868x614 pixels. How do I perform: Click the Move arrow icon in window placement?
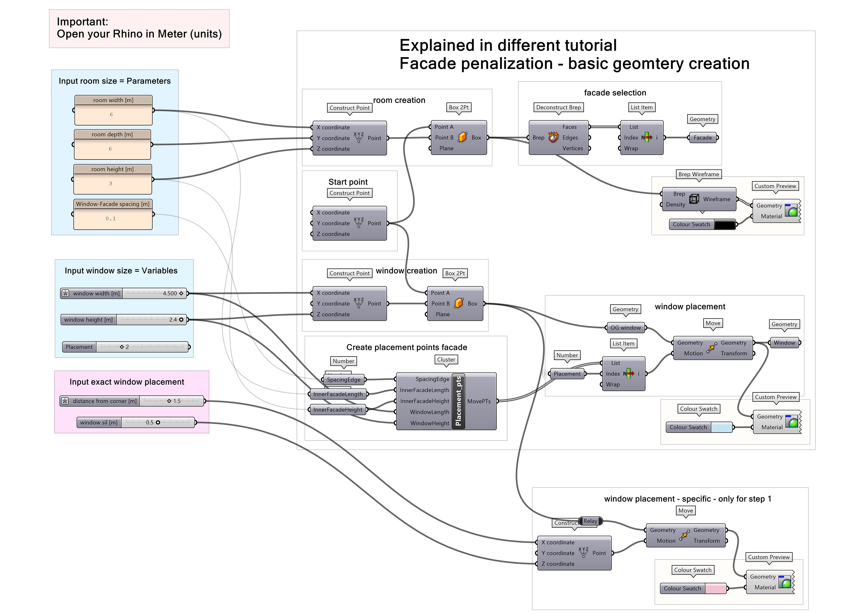point(712,348)
